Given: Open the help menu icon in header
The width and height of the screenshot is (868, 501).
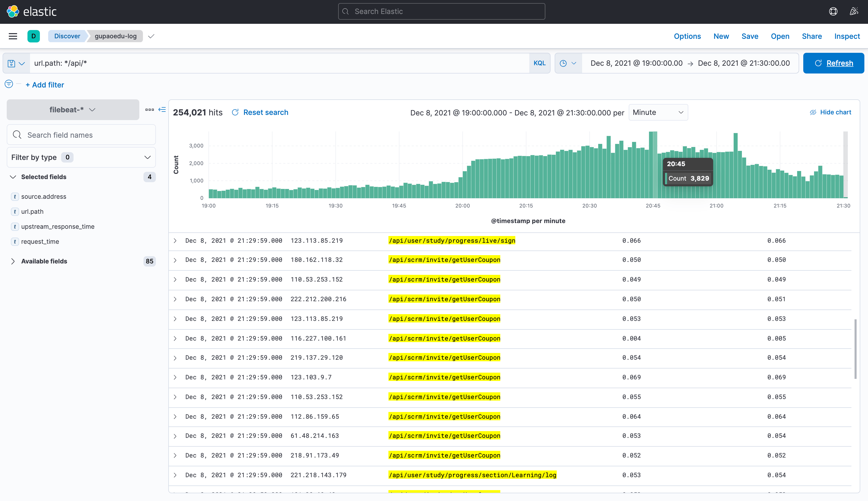Looking at the screenshot, I should pyautogui.click(x=833, y=11).
